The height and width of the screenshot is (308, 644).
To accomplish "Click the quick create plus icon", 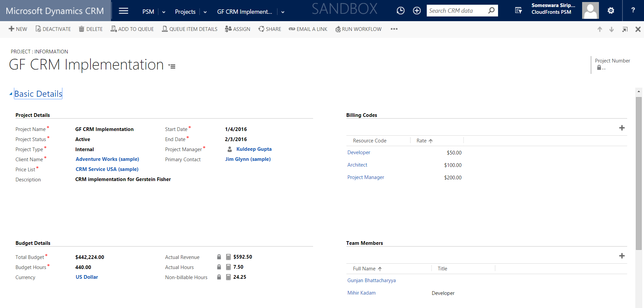I will pos(417,11).
